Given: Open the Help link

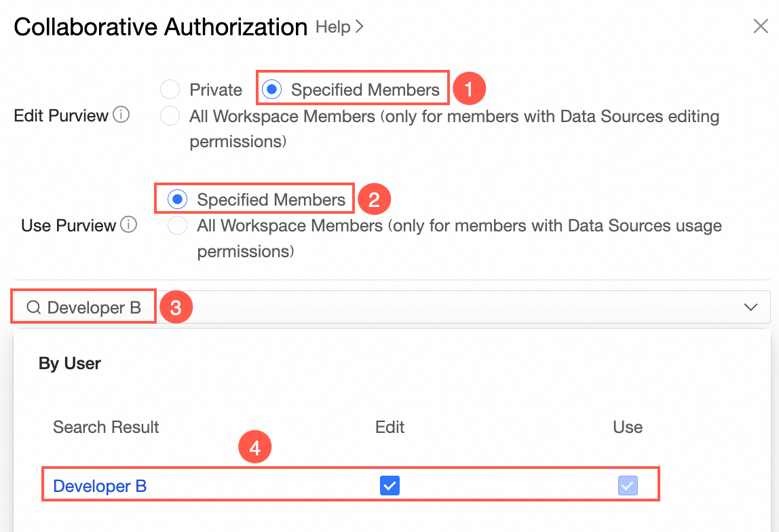Looking at the screenshot, I should pyautogui.click(x=339, y=27).
